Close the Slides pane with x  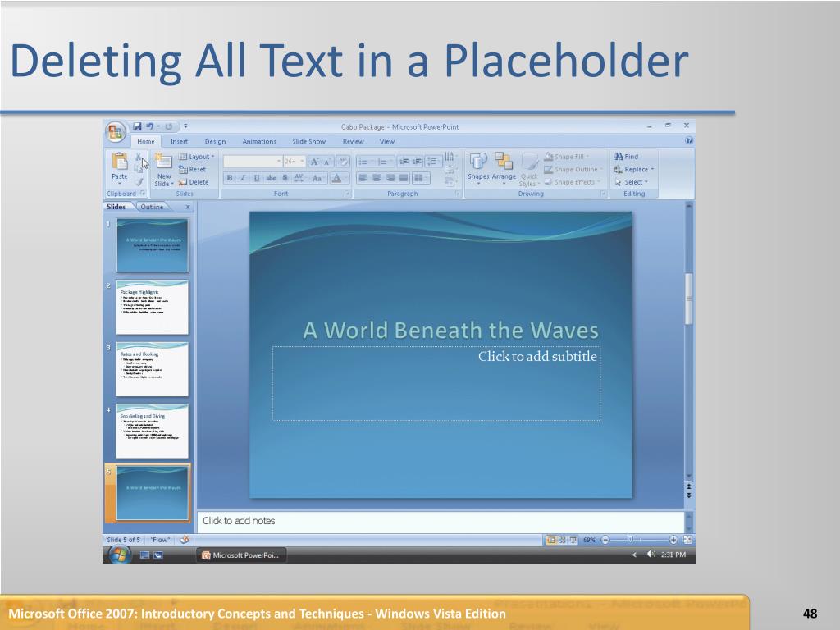(188, 207)
